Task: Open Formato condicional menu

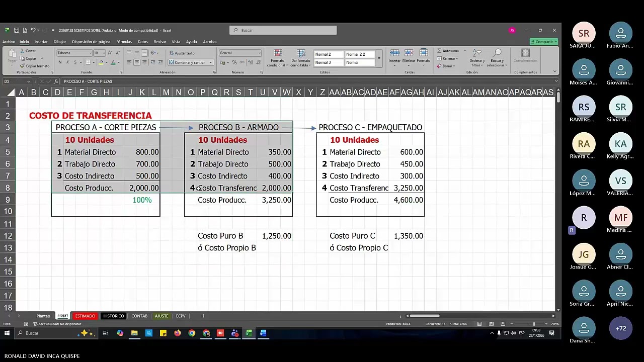Action: [277, 58]
